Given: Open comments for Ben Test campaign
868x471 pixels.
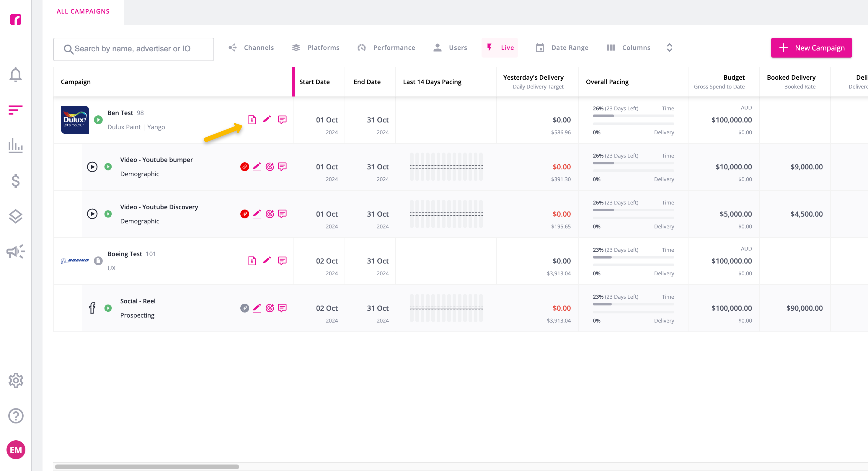Looking at the screenshot, I should 282,120.
